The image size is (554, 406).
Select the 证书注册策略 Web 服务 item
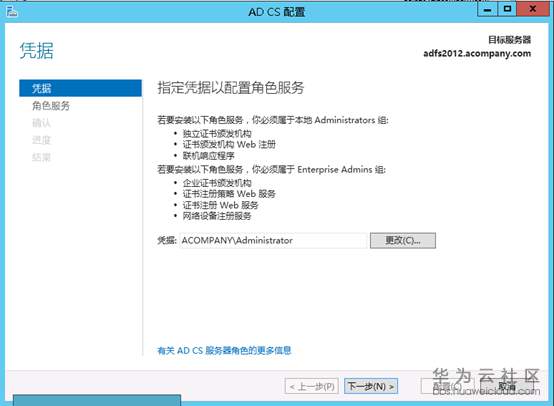229,194
